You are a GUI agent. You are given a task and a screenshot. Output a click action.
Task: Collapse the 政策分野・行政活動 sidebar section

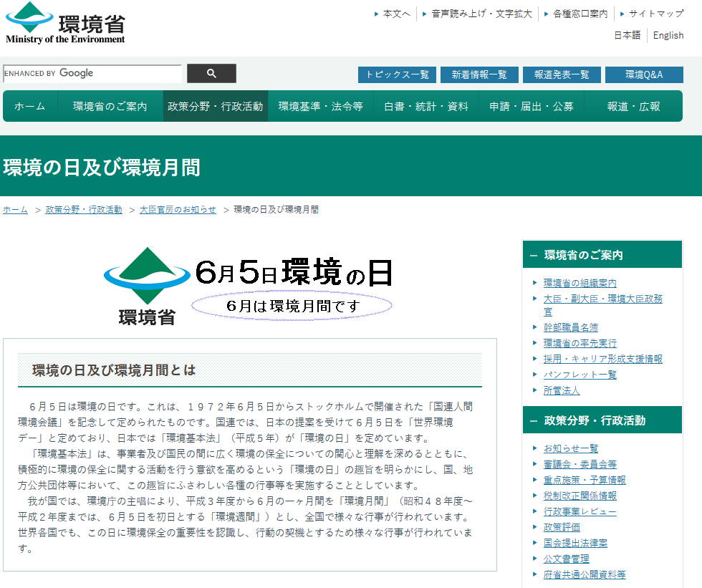pos(534,420)
